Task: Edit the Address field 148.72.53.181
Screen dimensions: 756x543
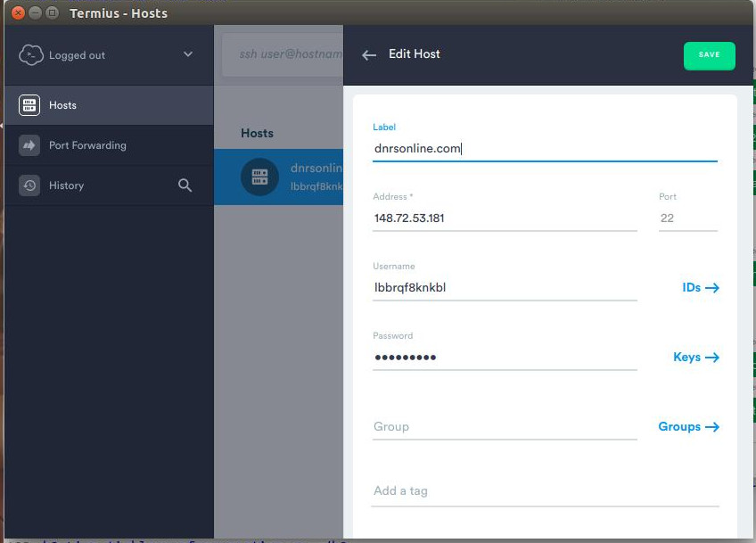Action: (x=505, y=218)
